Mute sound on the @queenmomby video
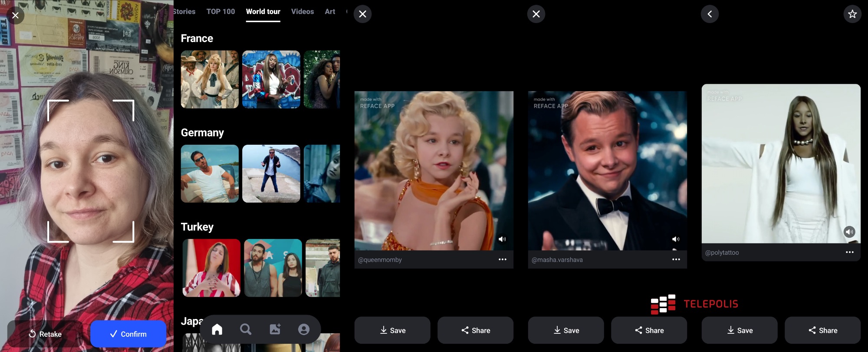 click(502, 239)
